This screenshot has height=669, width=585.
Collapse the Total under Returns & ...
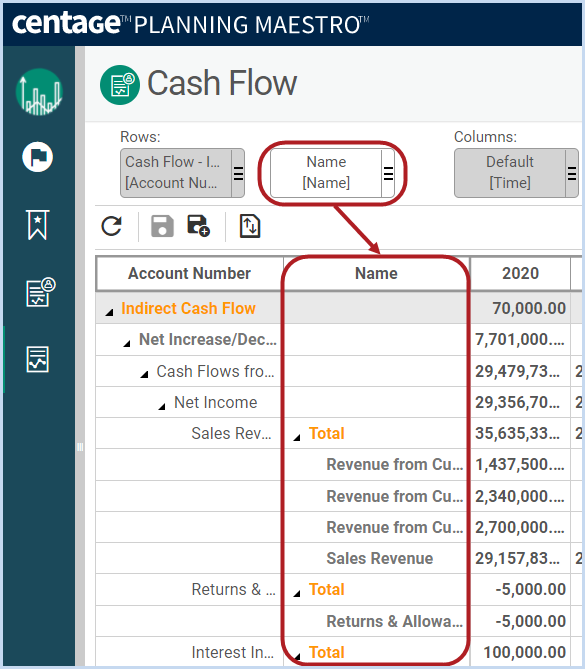coord(297,593)
